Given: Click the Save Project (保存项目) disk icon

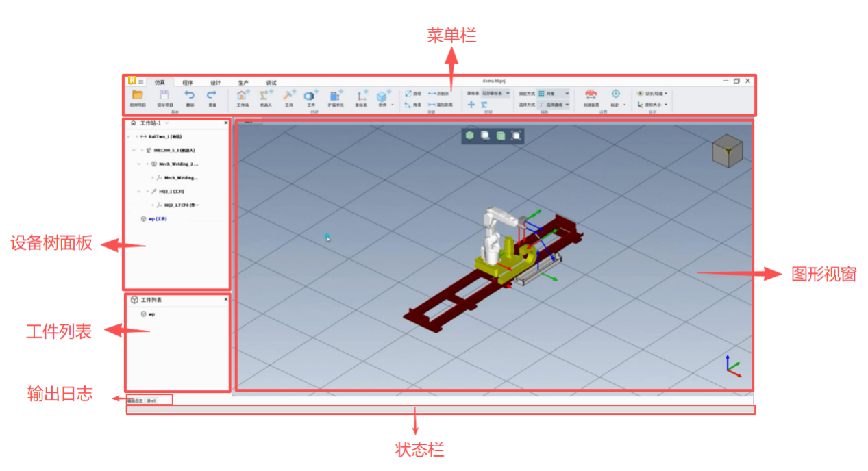Looking at the screenshot, I should click(164, 95).
